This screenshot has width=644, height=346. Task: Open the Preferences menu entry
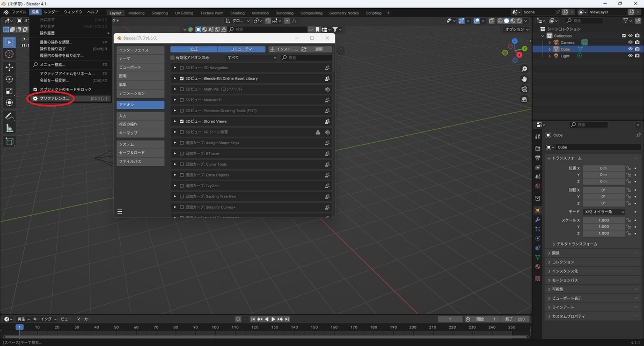coord(70,99)
